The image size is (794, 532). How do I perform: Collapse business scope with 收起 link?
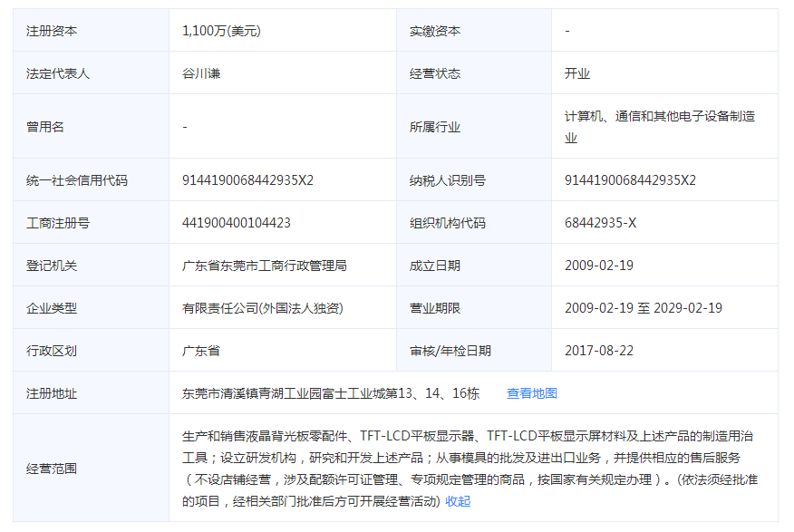tap(458, 501)
